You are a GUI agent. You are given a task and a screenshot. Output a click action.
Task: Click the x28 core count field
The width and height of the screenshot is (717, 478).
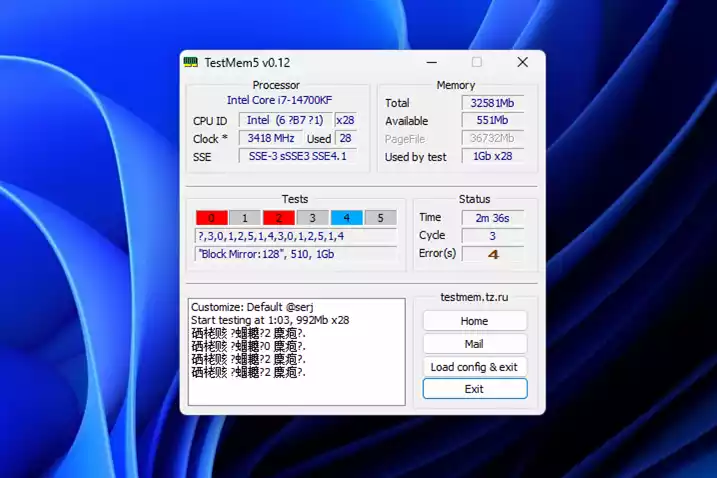[x=345, y=120]
